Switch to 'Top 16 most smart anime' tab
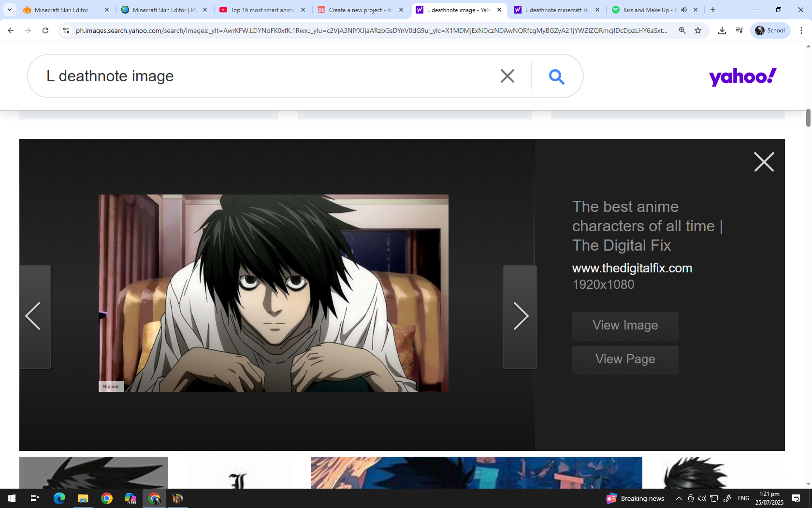The image size is (812, 508). (262, 10)
